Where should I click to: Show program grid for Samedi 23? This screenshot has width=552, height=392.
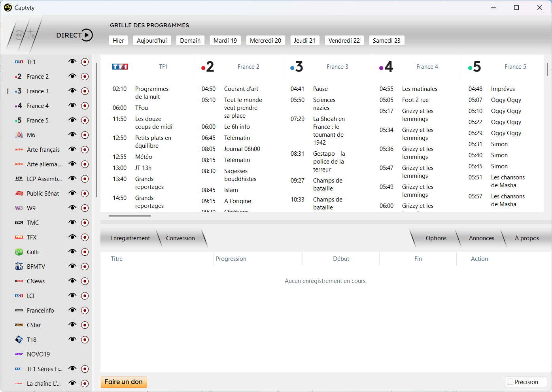click(x=387, y=40)
